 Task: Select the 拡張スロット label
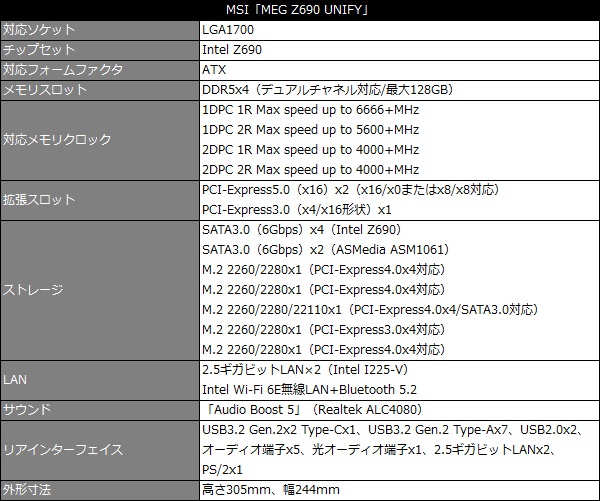(39, 200)
